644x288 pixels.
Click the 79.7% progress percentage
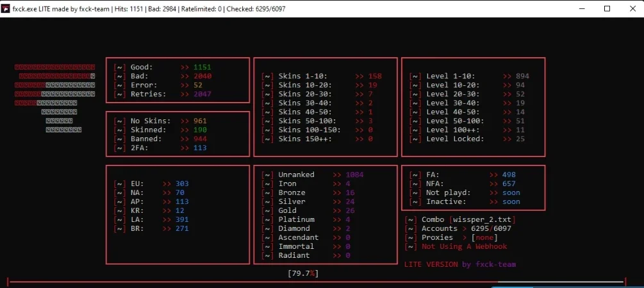[x=303, y=273]
